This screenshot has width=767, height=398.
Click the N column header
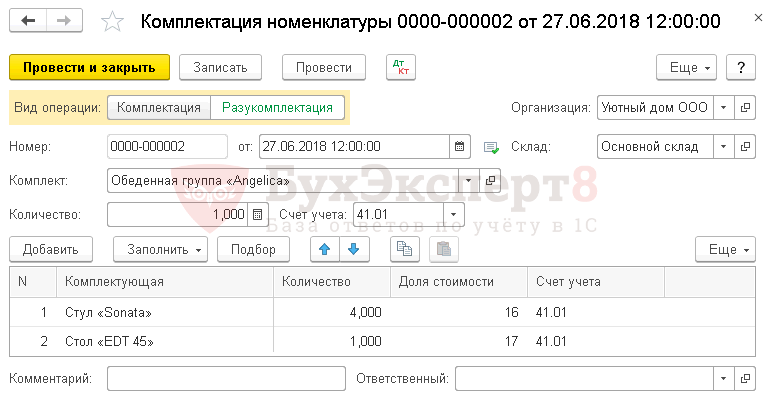(33, 282)
